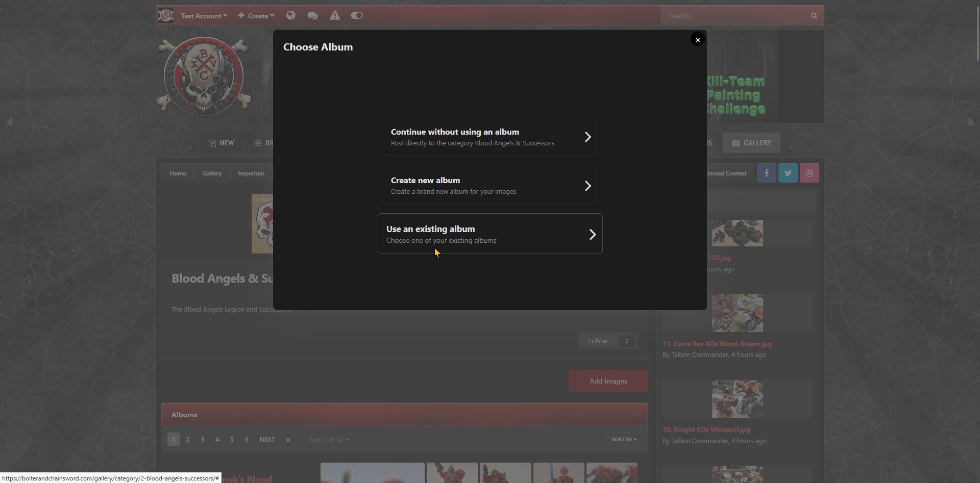Screen dimensions: 980x483
Task: Click the warning triangle icon
Action: coord(335,16)
